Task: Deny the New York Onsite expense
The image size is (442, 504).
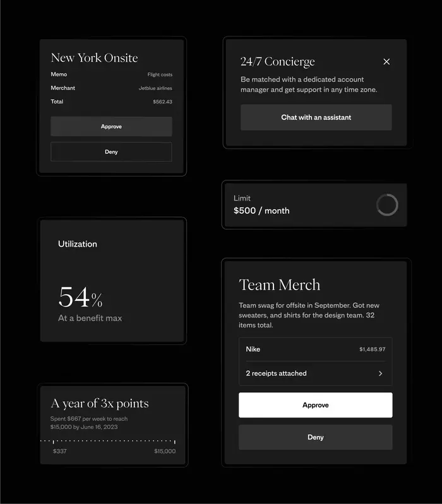Action: pos(111,152)
